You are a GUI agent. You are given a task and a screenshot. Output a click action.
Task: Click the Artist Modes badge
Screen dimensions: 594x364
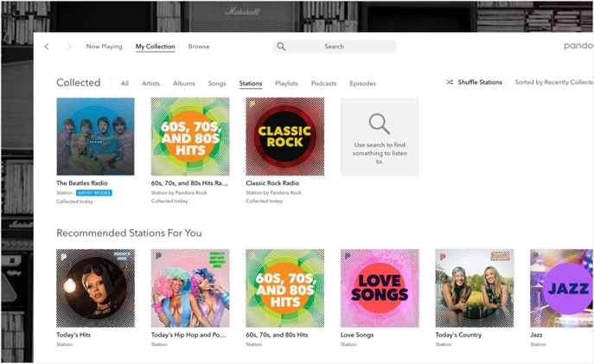93,193
